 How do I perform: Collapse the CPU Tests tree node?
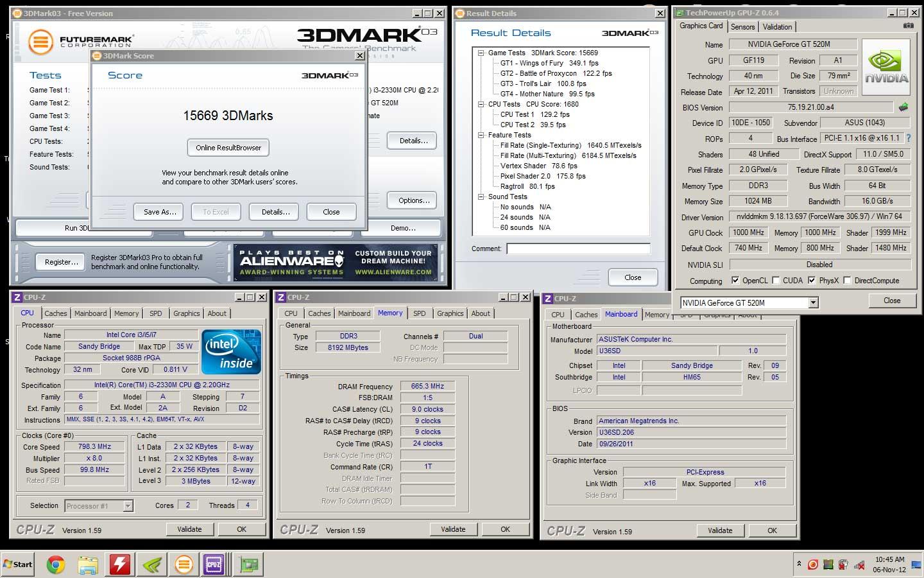pos(481,104)
